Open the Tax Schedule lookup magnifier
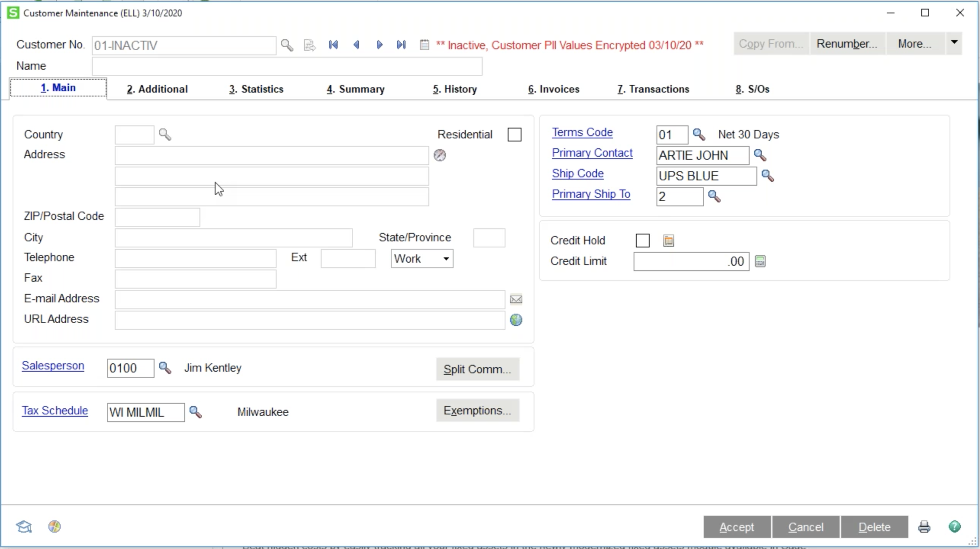Screen dimensions: 980x549 click(x=195, y=412)
